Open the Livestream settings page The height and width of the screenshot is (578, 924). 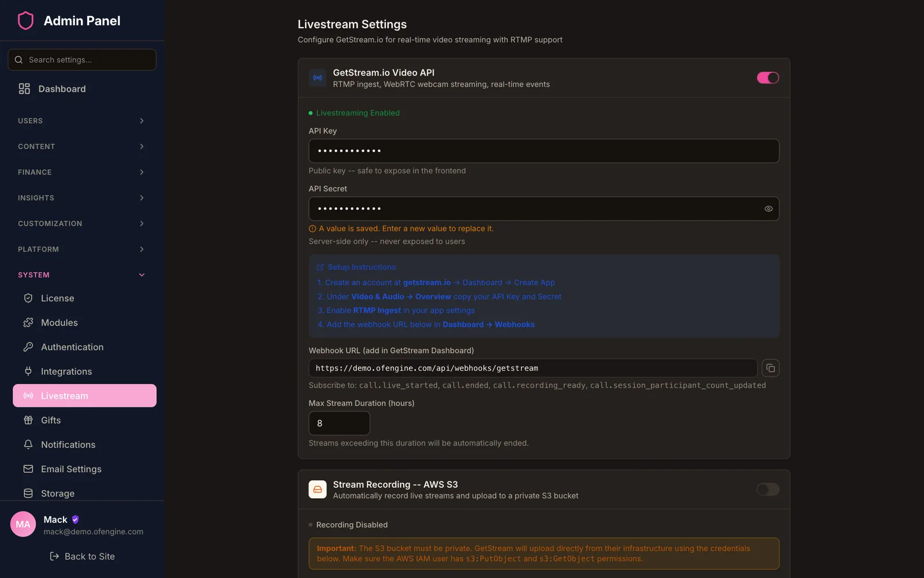[x=84, y=396]
